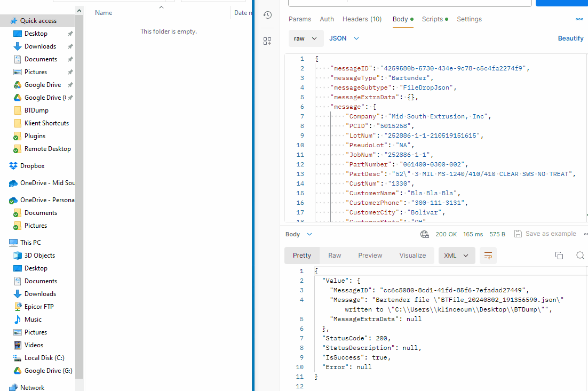The height and width of the screenshot is (391, 588).
Task: Select Network in navigation pane
Action: tap(32, 387)
